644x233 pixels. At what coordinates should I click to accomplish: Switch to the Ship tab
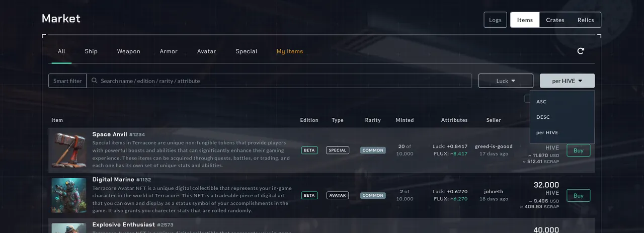91,51
